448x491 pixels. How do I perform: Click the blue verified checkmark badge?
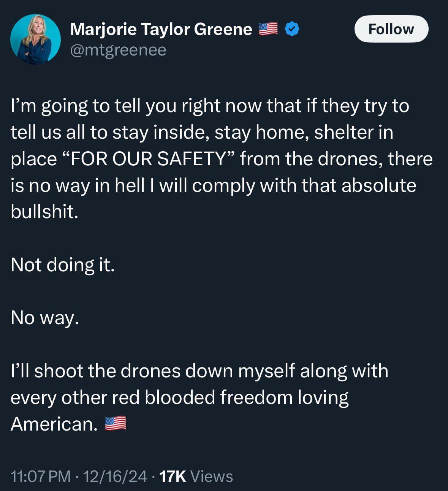(x=292, y=29)
